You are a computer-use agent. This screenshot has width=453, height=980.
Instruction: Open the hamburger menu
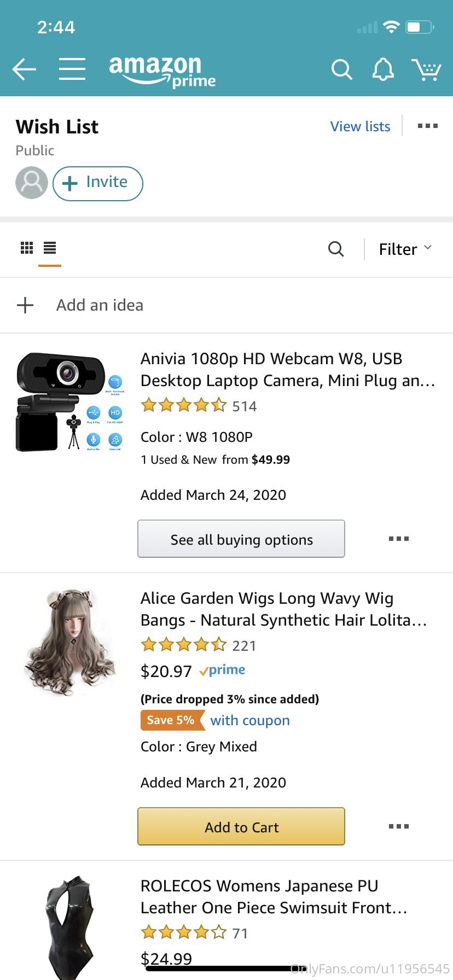click(x=72, y=69)
